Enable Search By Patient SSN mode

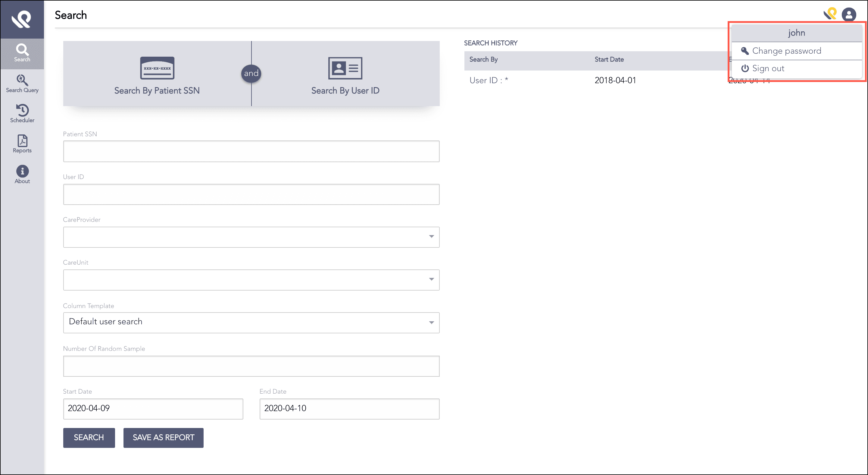[157, 76]
